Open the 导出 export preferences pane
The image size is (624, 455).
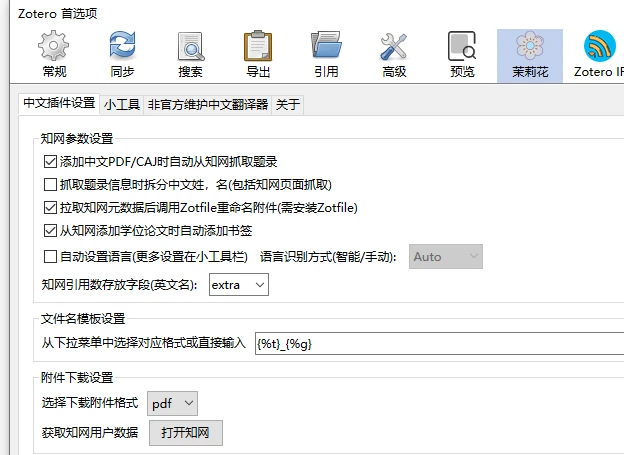click(x=258, y=55)
